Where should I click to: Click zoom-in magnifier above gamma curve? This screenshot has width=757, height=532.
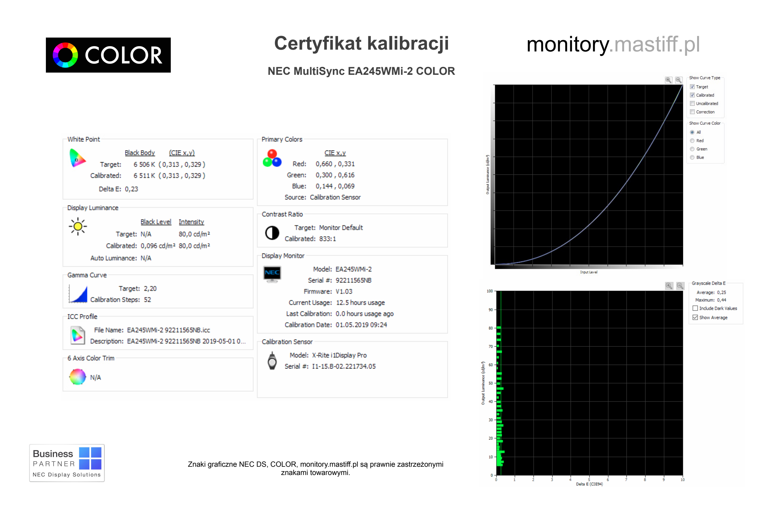pos(668,80)
